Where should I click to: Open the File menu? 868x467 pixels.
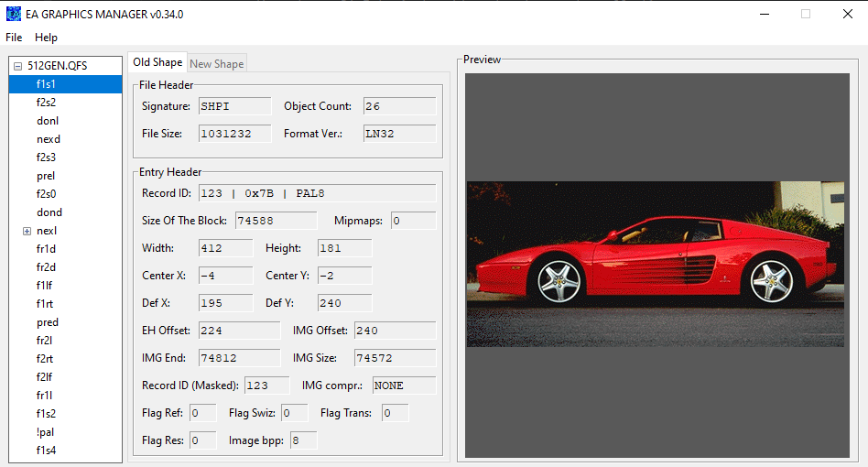(14, 38)
